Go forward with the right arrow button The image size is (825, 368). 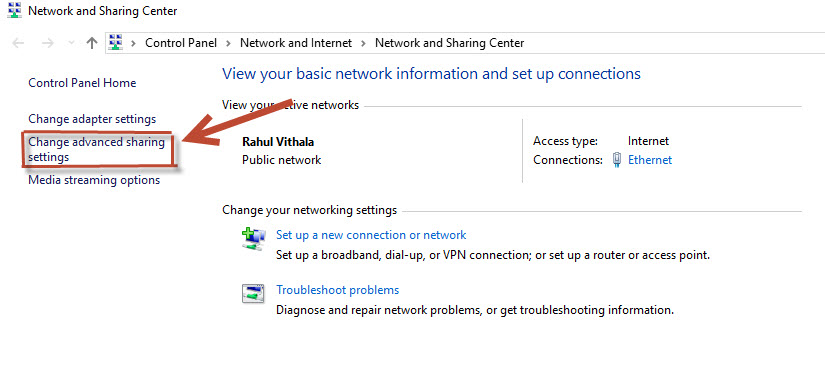48,43
